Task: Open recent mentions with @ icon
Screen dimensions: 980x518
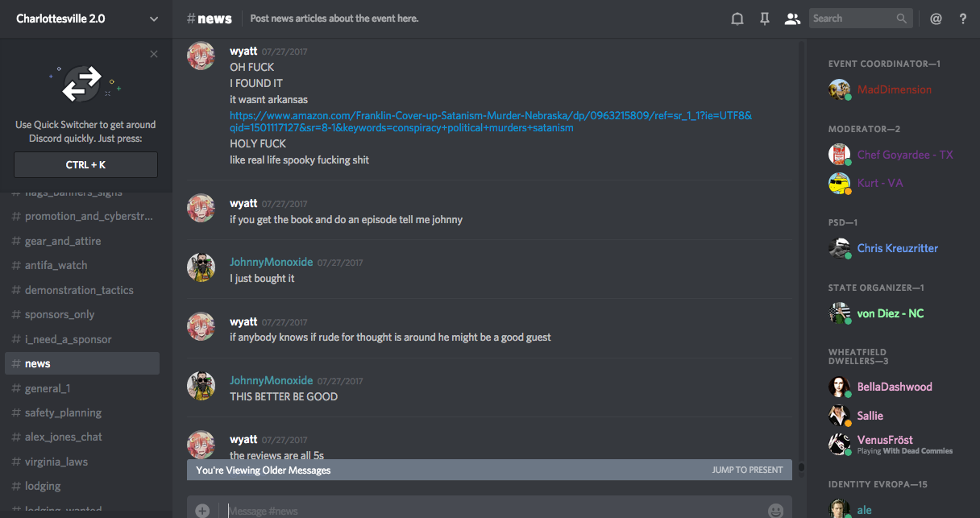Action: 936,19
